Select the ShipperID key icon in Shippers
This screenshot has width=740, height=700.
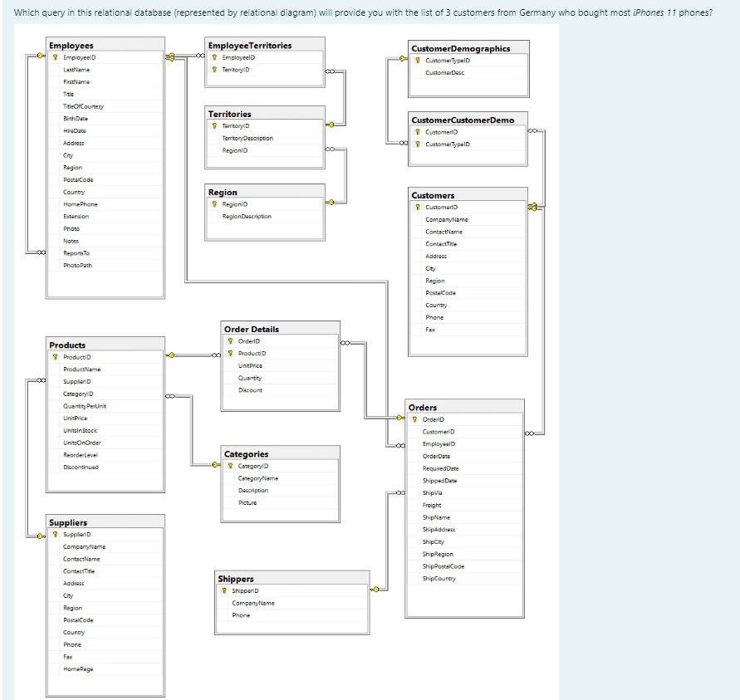(223, 590)
